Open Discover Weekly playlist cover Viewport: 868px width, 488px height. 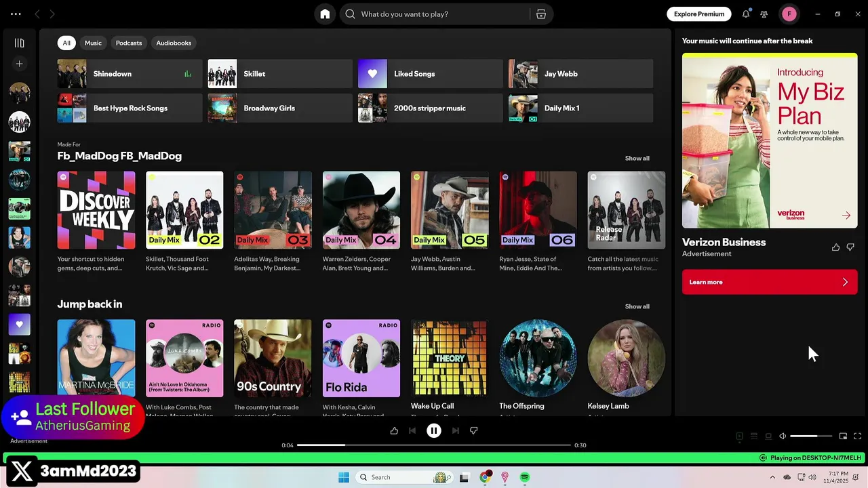point(96,210)
